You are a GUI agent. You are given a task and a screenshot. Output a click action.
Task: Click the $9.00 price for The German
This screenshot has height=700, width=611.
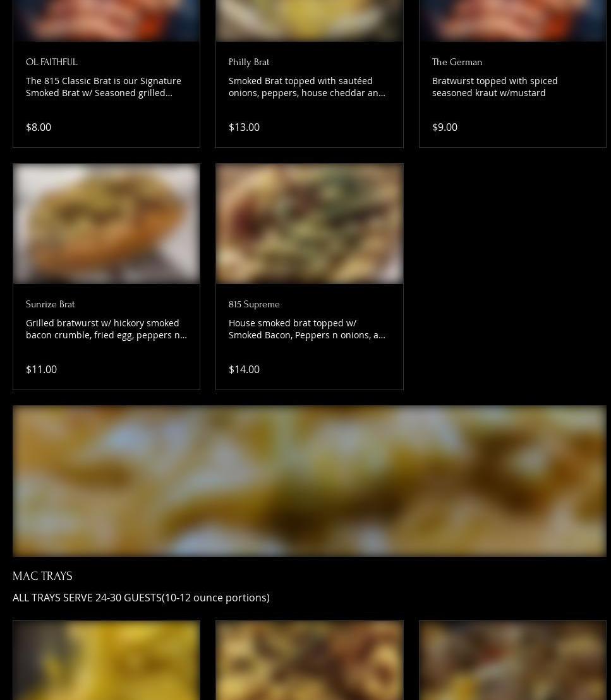pyautogui.click(x=445, y=127)
